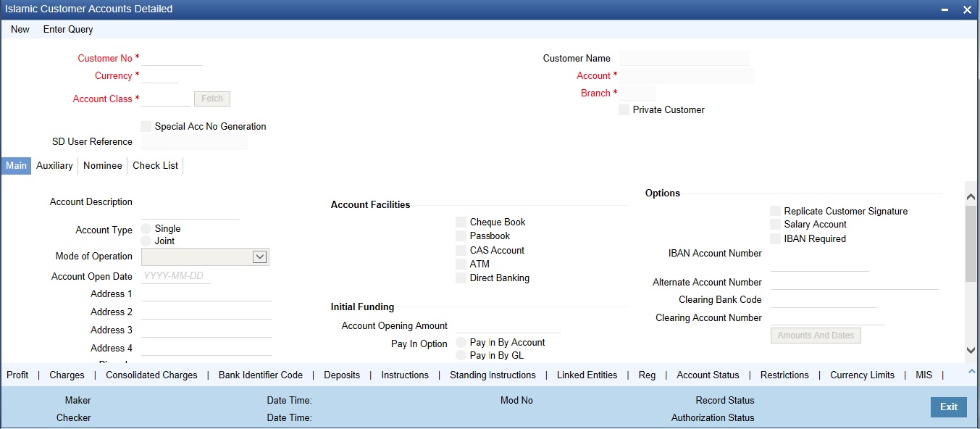Tick the Salary Account checkbox
This screenshot has height=429, width=980.
click(775, 224)
